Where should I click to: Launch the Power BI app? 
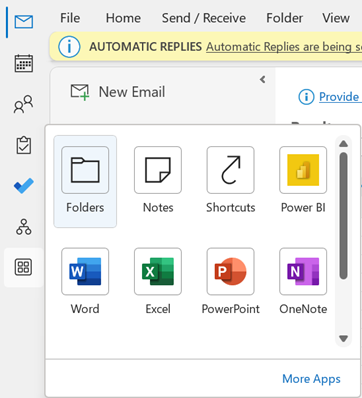tap(303, 181)
